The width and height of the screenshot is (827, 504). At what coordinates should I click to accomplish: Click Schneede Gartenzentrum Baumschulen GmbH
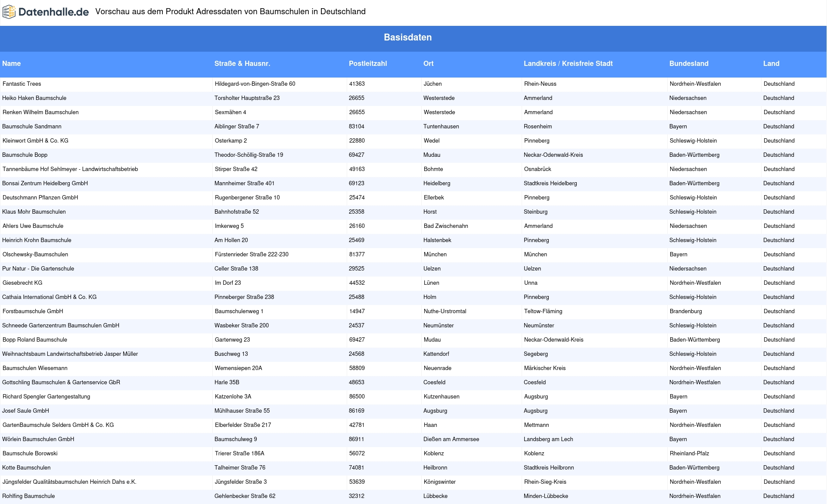pyautogui.click(x=61, y=326)
